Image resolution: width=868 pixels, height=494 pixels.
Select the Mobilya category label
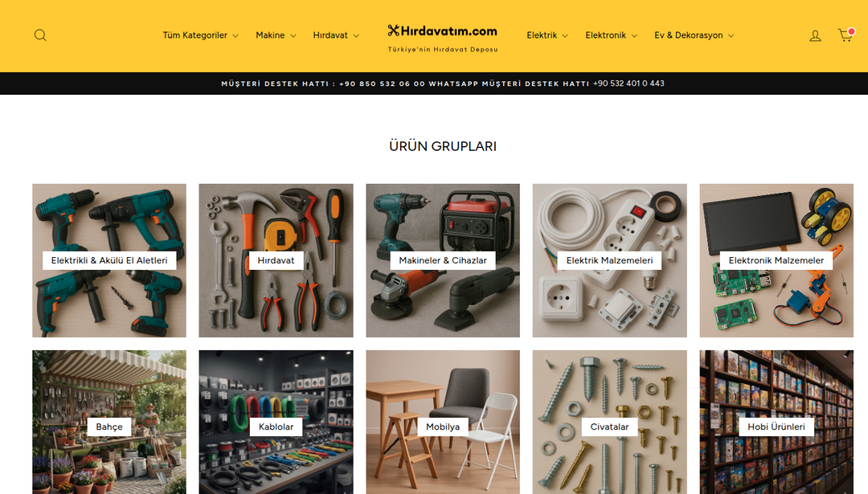(x=443, y=427)
